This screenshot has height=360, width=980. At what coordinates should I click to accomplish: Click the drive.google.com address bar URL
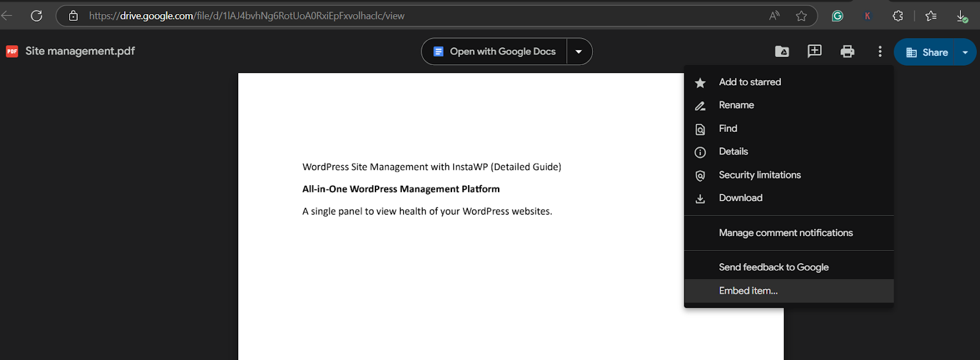(247, 16)
